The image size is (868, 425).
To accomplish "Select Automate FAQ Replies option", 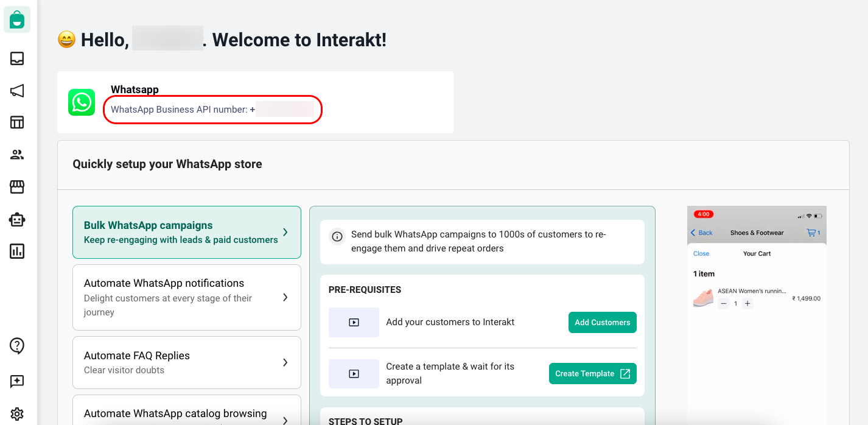I will pyautogui.click(x=187, y=362).
